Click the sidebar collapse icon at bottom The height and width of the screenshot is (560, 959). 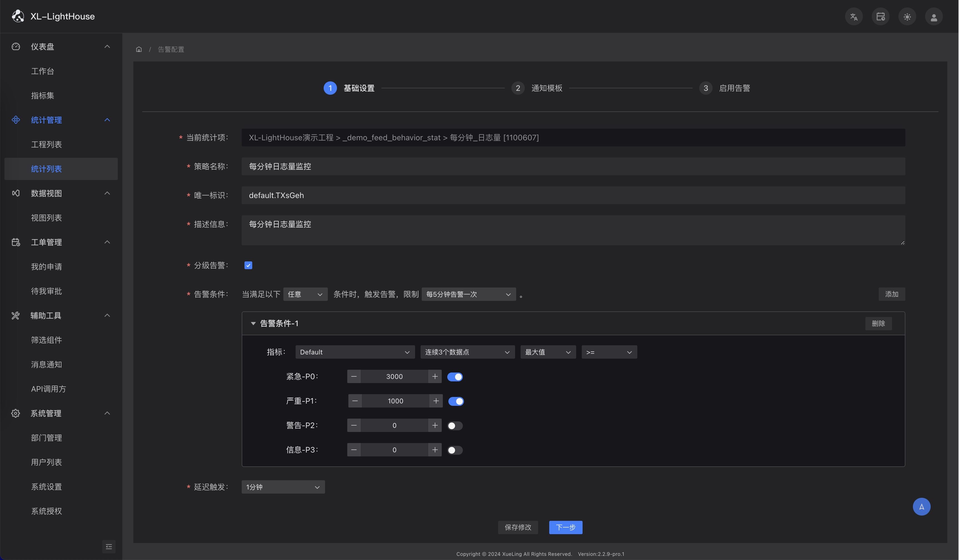click(109, 547)
